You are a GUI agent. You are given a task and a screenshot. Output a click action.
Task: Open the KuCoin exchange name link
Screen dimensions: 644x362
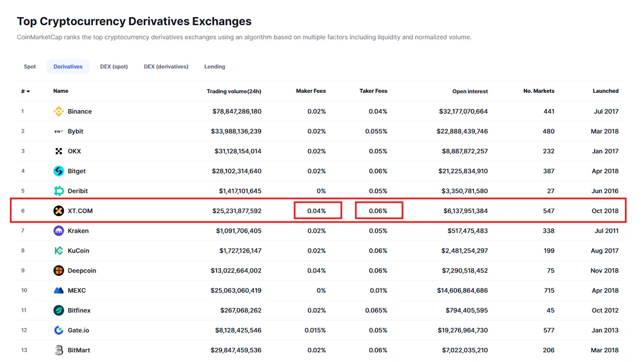point(79,250)
